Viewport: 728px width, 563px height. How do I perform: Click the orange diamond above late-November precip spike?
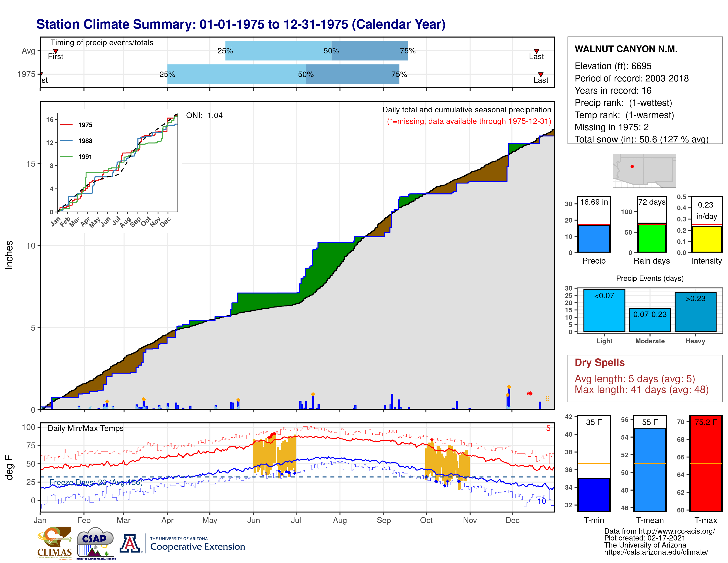(509, 387)
